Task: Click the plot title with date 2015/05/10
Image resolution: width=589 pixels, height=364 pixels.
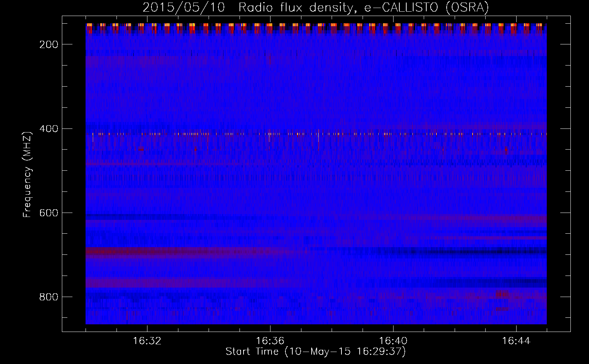Action: click(316, 8)
